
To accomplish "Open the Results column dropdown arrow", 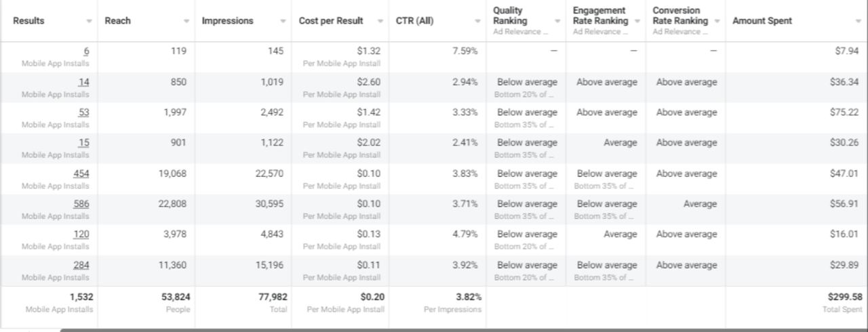I will point(89,21).
